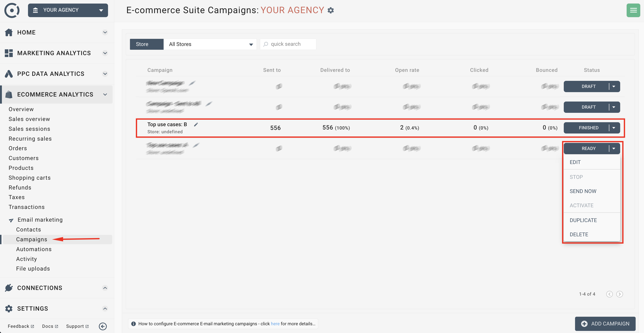This screenshot has height=333, width=644.
Task: Go to Orders
Action: click(x=18, y=148)
